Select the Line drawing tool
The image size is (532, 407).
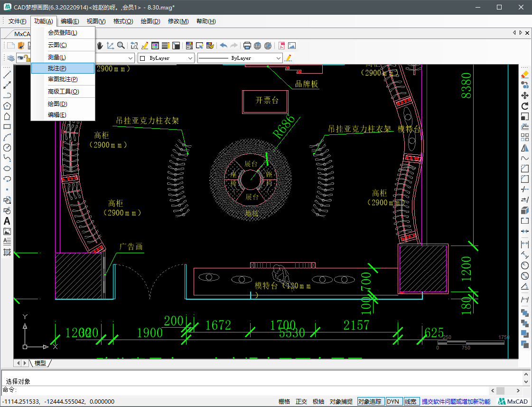[7, 75]
